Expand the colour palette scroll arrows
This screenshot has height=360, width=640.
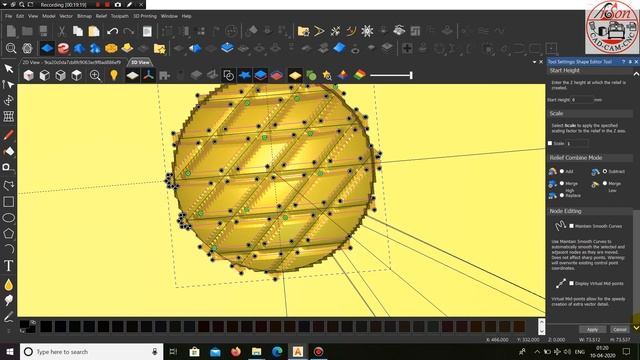(542, 327)
